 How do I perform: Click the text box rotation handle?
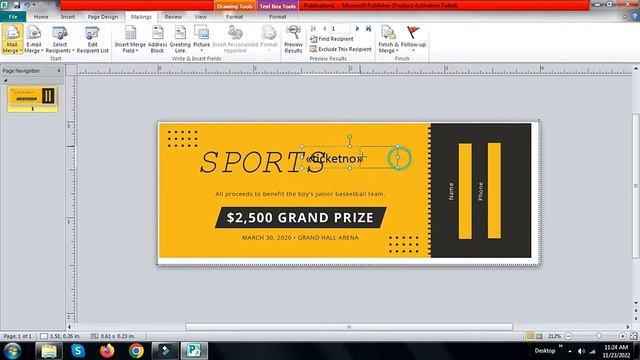coord(349,137)
